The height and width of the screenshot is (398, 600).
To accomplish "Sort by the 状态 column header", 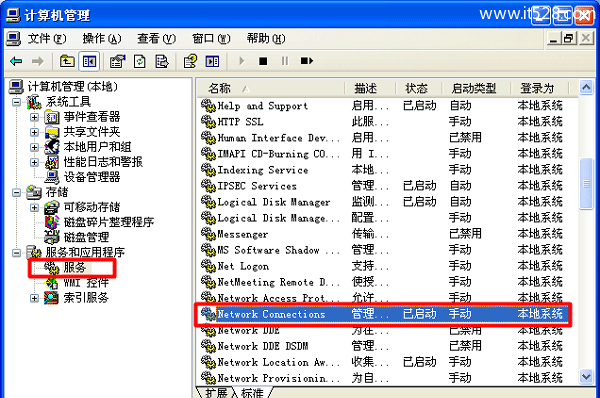I will click(x=419, y=89).
